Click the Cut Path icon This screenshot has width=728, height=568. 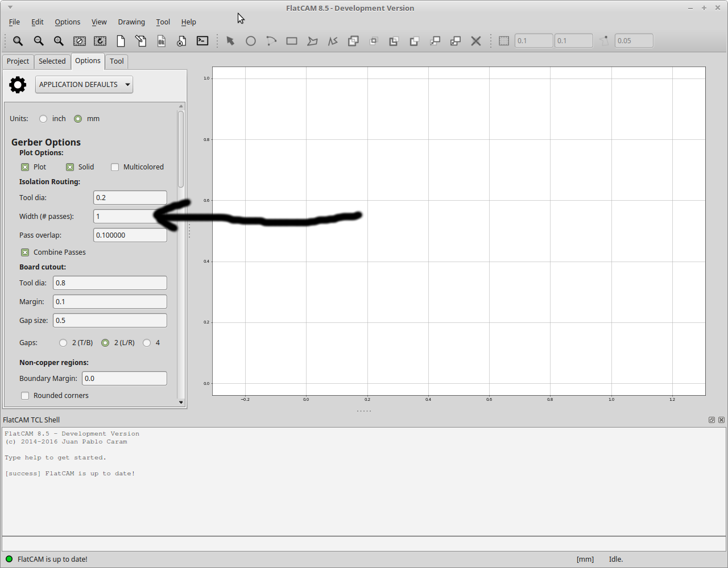click(415, 41)
